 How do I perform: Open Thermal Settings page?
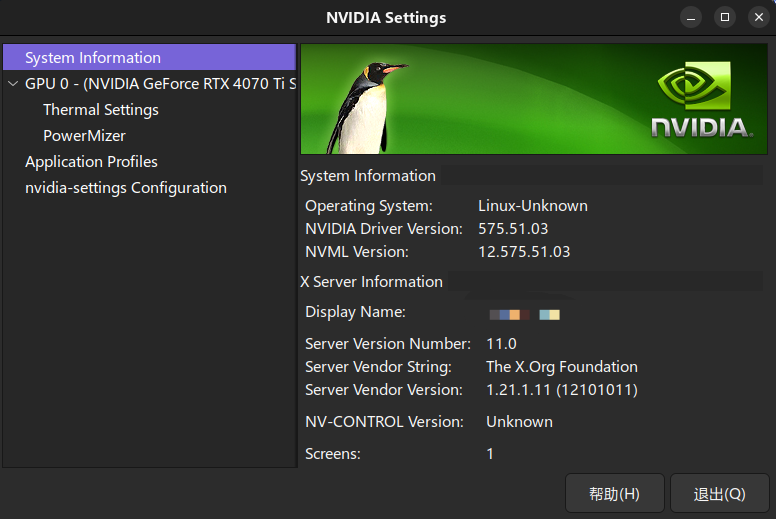click(x=100, y=110)
